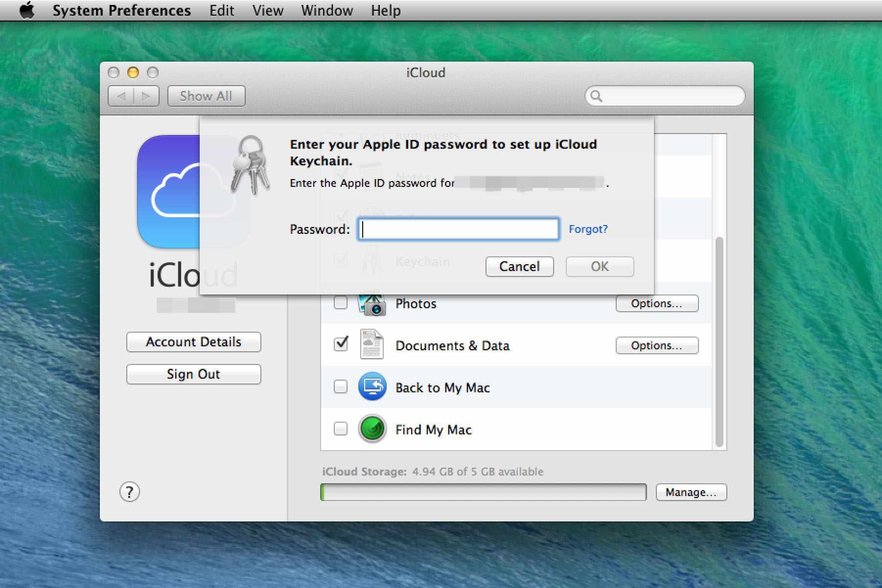
Task: Open Options for Documents & Data
Action: 657,345
